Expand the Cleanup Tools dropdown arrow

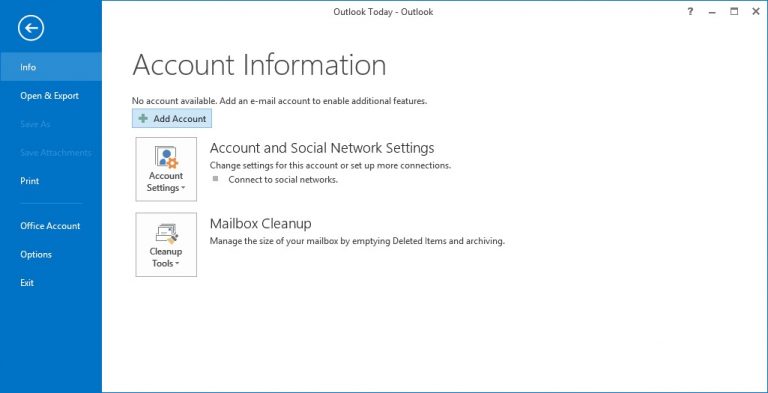(x=177, y=264)
